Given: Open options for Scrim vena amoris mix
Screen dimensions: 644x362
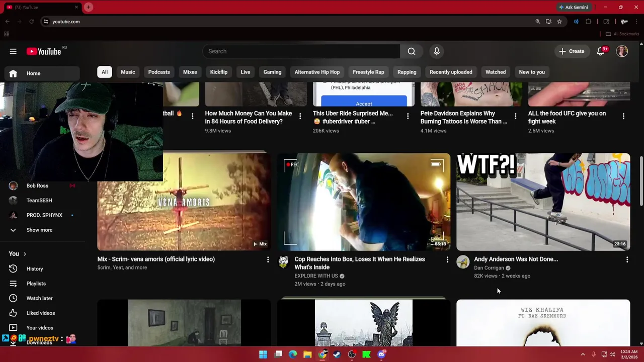Looking at the screenshot, I should tap(268, 259).
